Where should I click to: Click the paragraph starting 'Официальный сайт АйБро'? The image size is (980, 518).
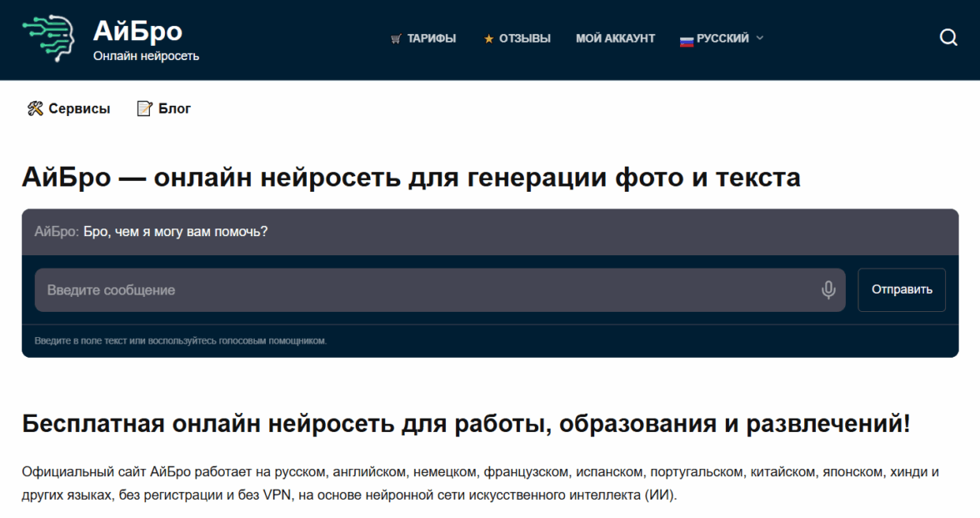pos(480,483)
